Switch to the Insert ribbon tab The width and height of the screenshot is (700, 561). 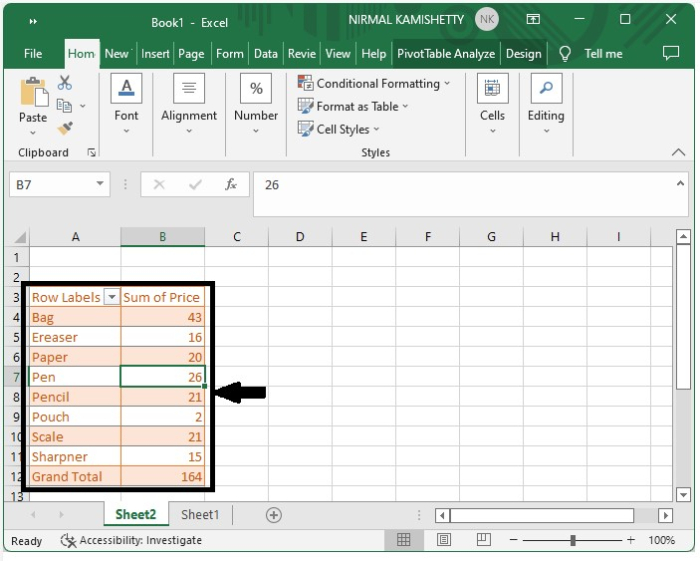[x=155, y=54]
